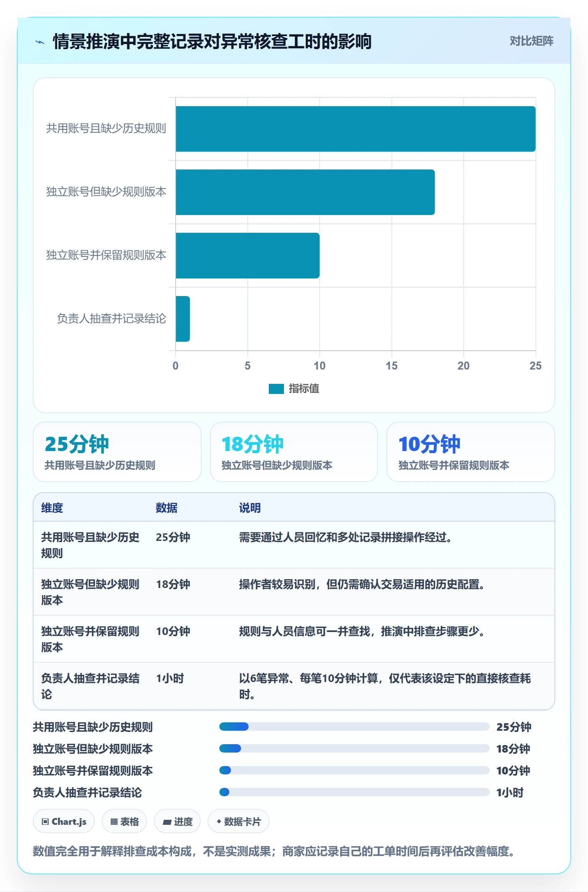The height and width of the screenshot is (892, 588).
Task: Click the 1小时 progress bar
Action: click(354, 792)
